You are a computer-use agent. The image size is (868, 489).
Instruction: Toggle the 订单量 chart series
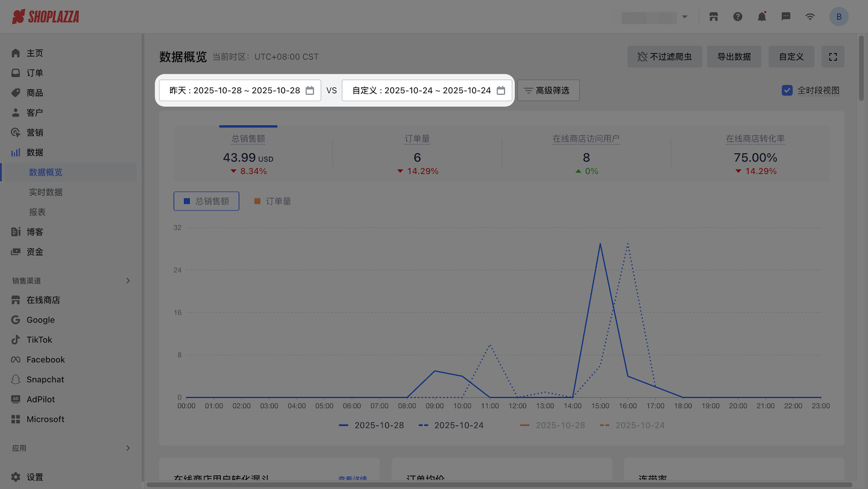tap(272, 201)
